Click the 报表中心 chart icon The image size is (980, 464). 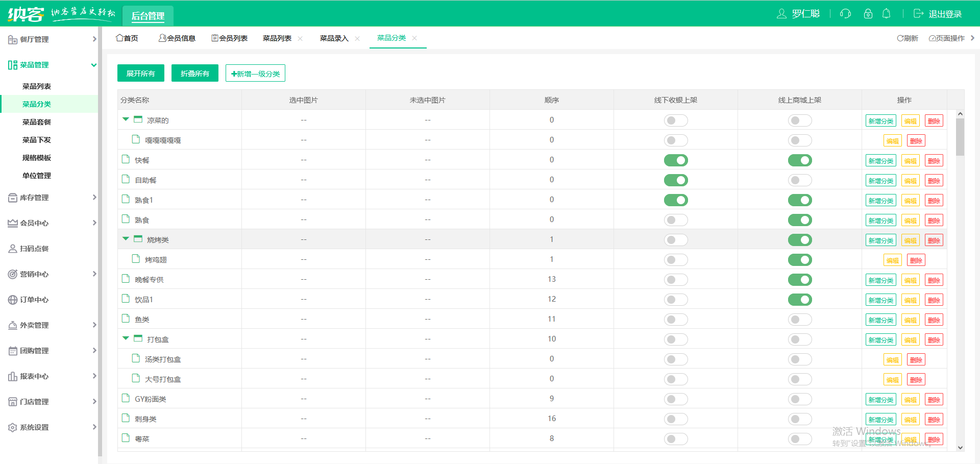coord(13,376)
